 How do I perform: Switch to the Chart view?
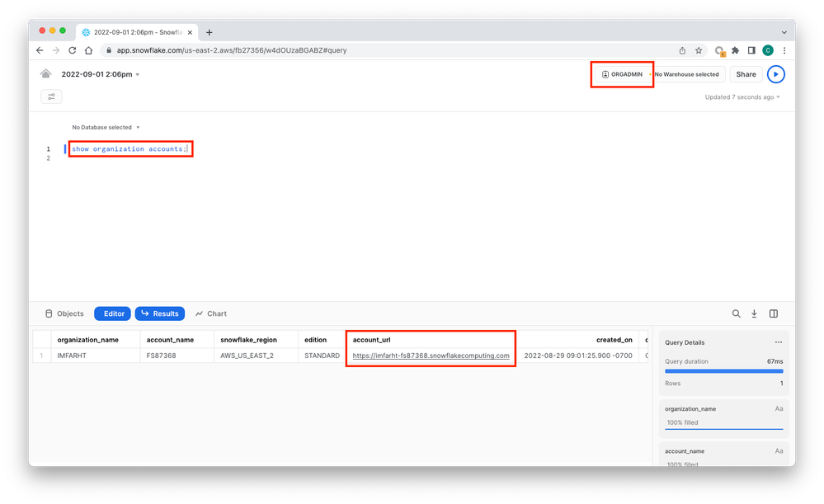click(x=210, y=313)
